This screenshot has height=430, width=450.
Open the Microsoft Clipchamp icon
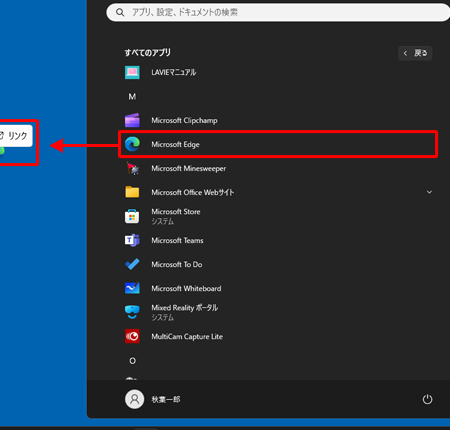click(132, 120)
